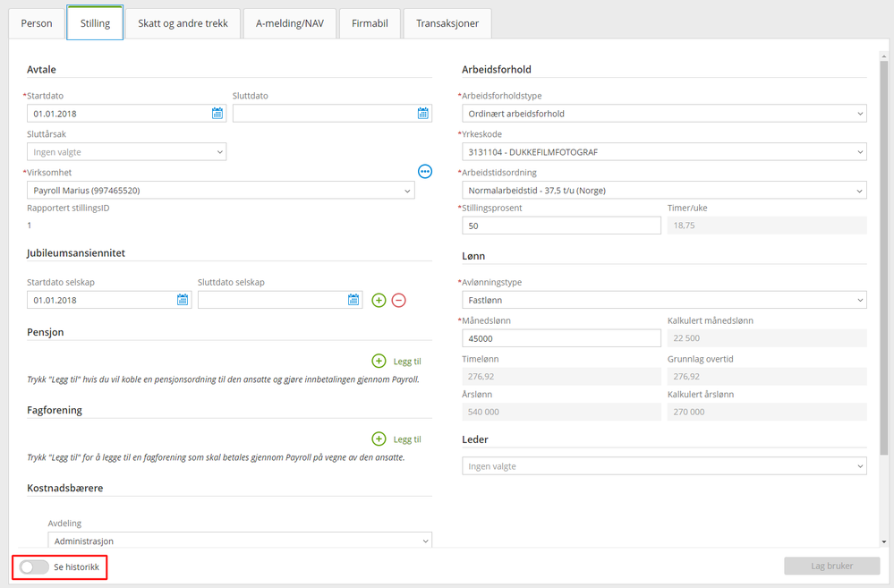This screenshot has width=894, height=588.
Task: Click the Pensjon green plus icon
Action: tap(379, 361)
